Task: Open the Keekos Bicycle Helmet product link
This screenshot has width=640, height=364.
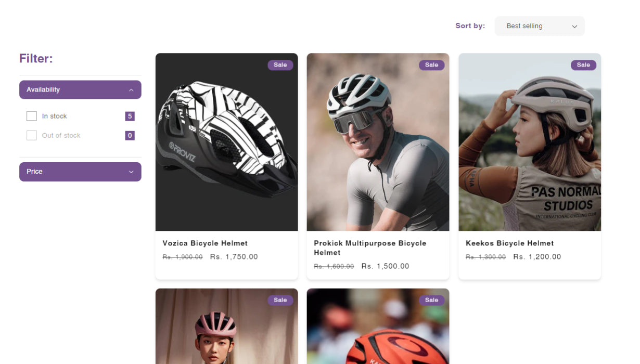Action: [509, 243]
